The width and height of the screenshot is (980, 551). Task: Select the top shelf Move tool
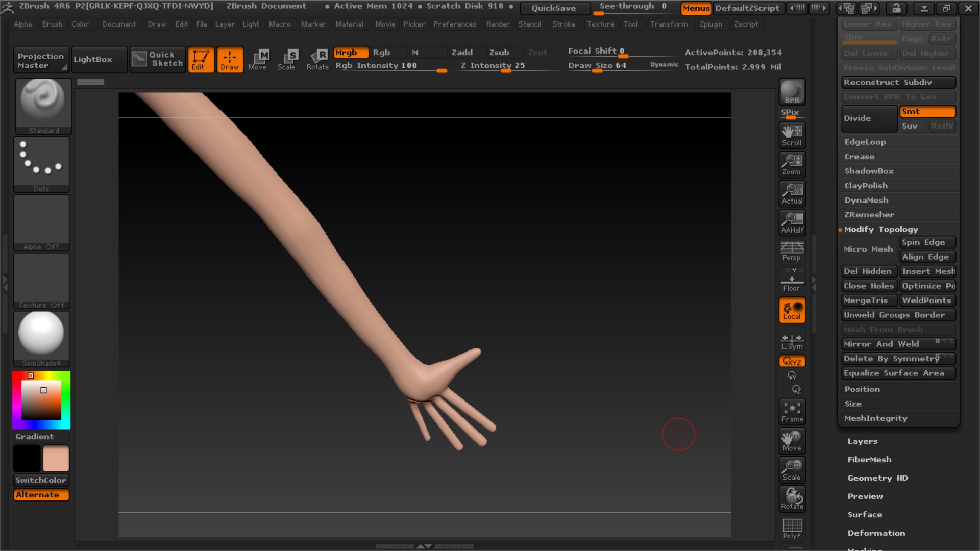point(258,60)
